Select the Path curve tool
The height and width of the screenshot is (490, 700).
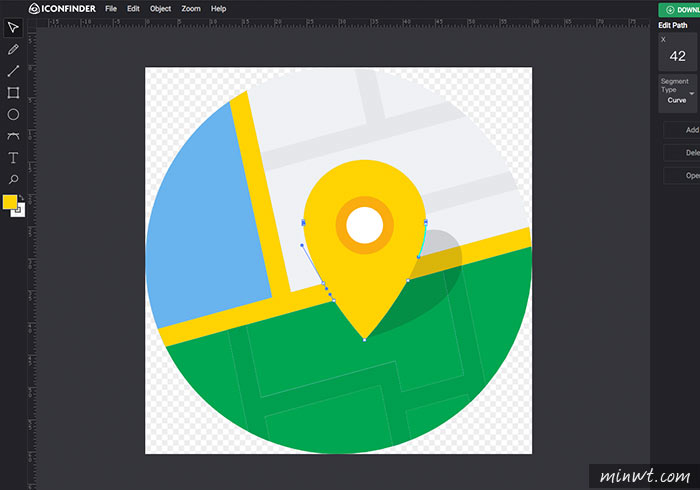[13, 136]
